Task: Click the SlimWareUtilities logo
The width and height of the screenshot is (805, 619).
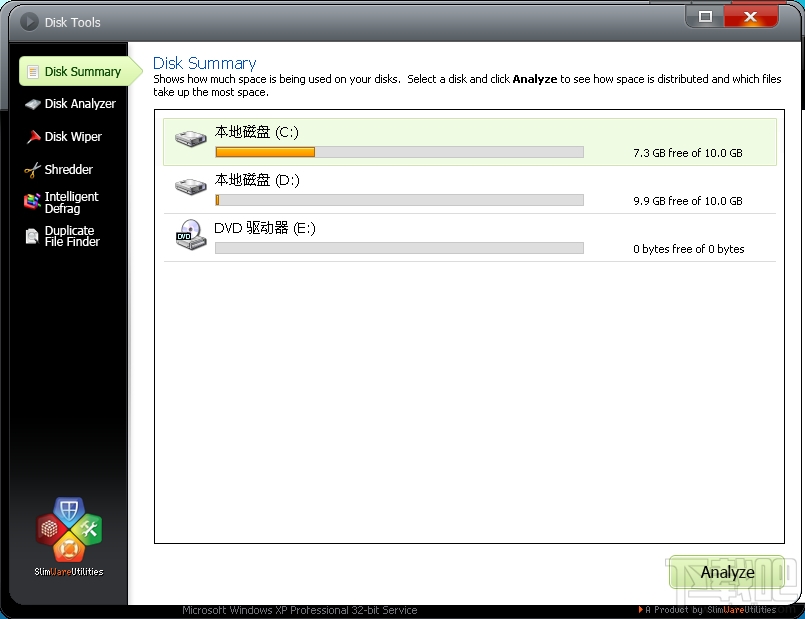Action: tap(69, 537)
